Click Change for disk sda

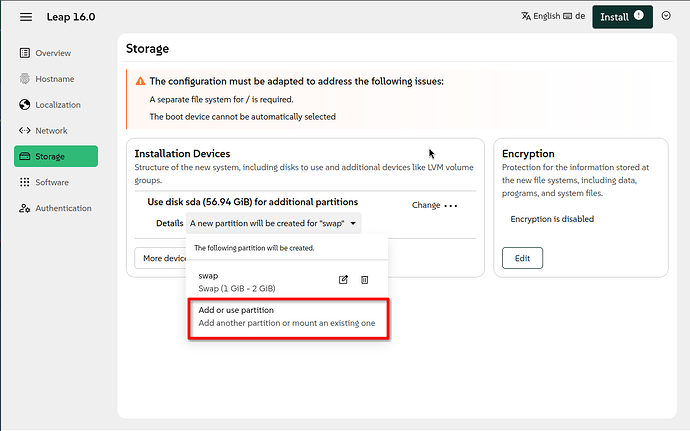426,205
